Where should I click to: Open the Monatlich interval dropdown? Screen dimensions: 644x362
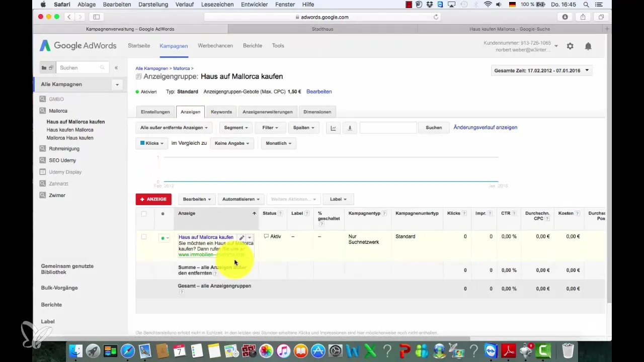click(x=278, y=143)
